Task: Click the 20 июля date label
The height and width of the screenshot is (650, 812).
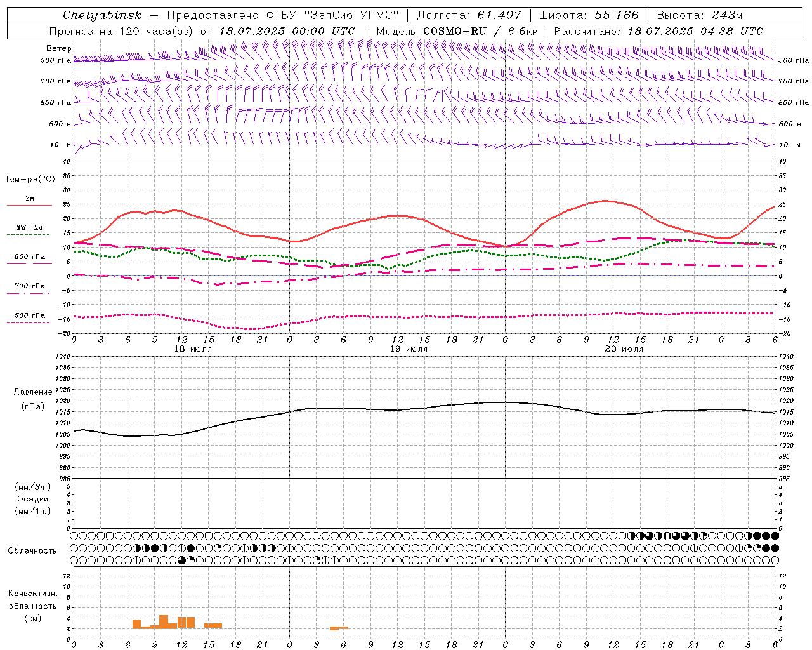Action: (x=624, y=348)
